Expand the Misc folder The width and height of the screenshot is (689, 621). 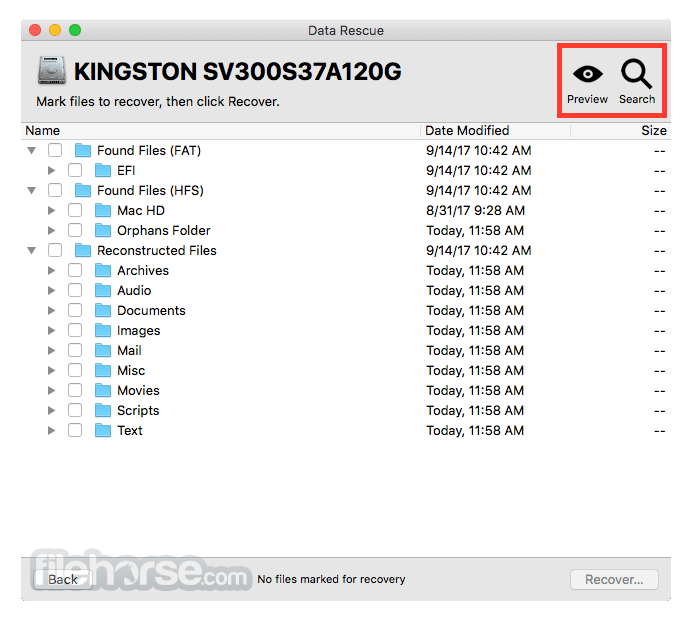[51, 370]
